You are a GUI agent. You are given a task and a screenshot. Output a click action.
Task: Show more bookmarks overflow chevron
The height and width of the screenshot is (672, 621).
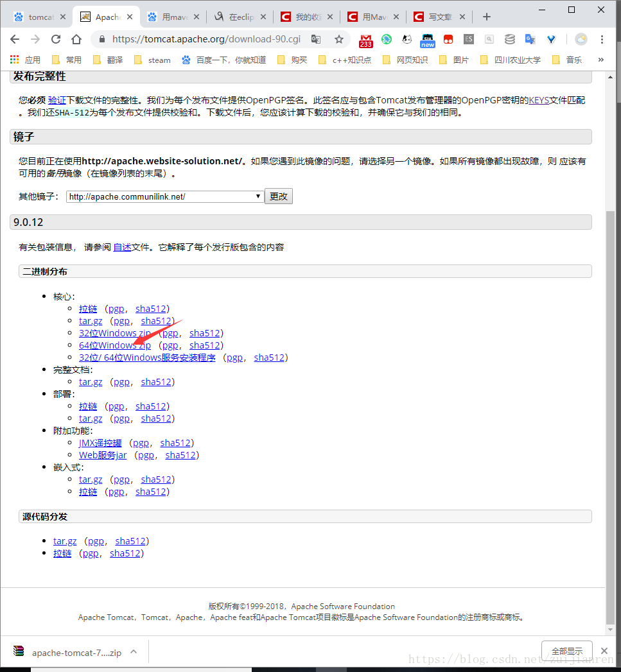tap(601, 60)
